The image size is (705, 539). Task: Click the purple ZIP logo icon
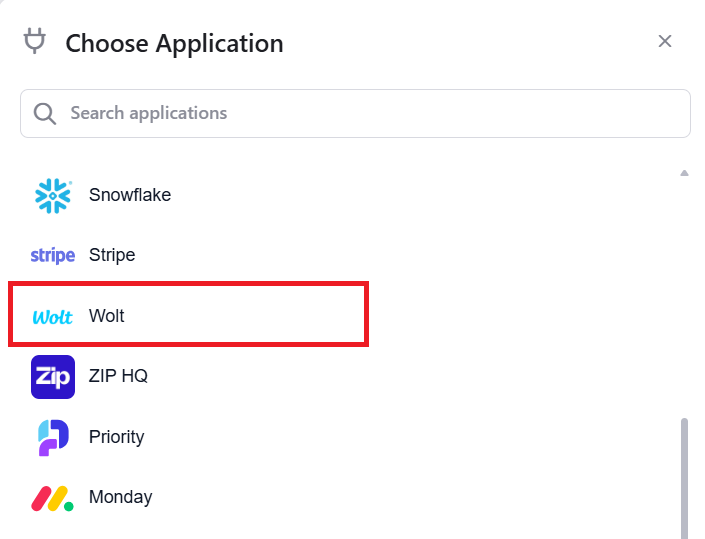click(52, 377)
